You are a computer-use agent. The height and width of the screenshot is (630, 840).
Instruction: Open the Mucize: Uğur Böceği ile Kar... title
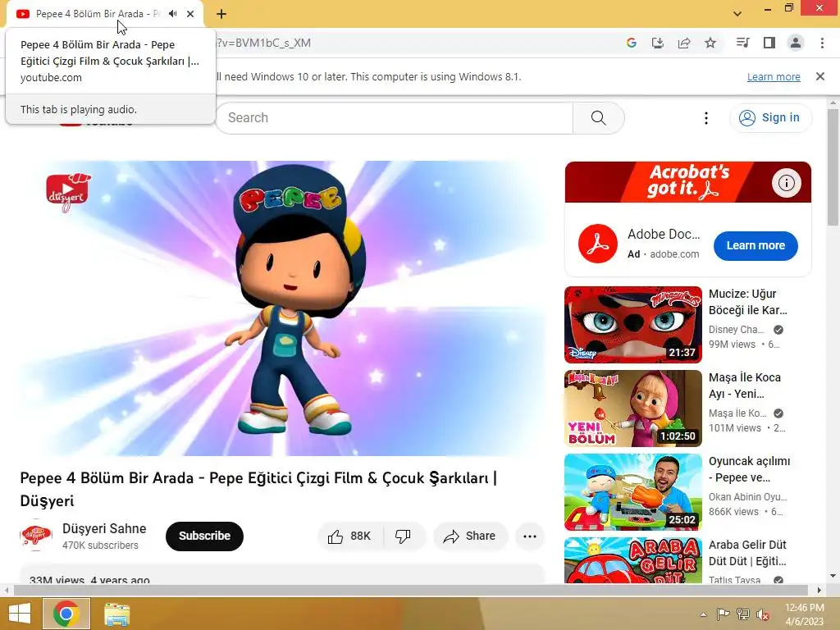point(748,302)
